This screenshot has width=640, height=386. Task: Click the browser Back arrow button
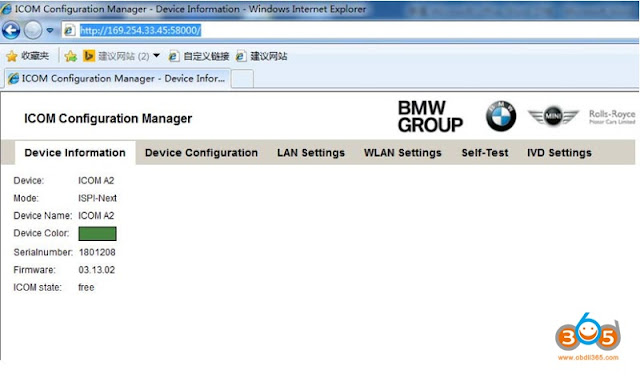click(x=11, y=30)
